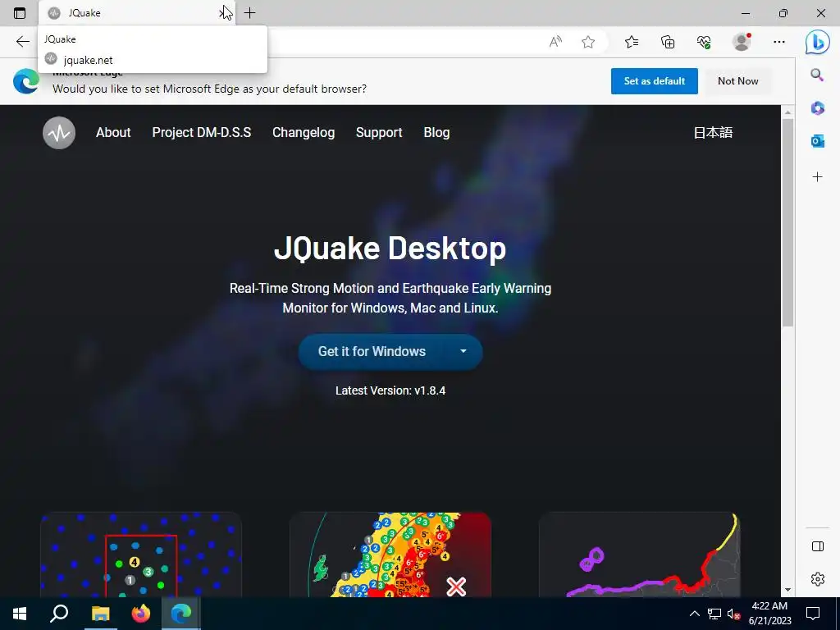
Task: Show hidden system tray icons chevron
Action: click(694, 614)
